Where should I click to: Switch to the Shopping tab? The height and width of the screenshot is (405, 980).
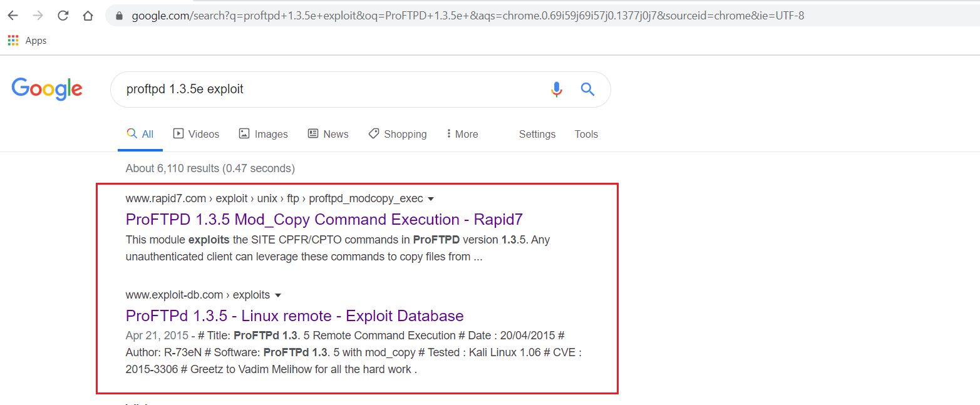coord(398,134)
